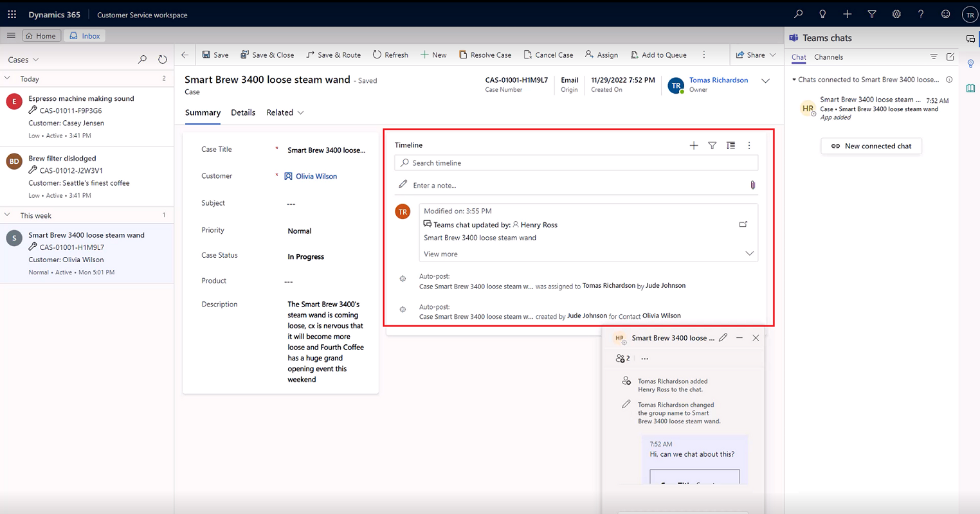Switch to the Channels tab

coord(828,57)
